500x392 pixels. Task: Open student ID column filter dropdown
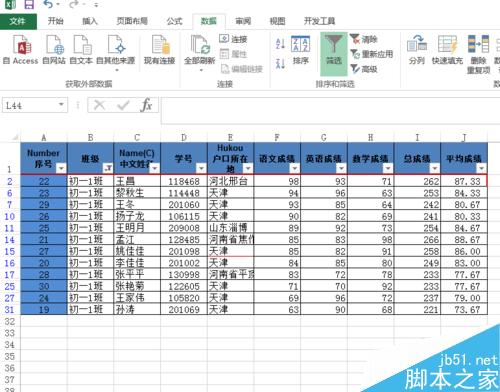coord(201,168)
